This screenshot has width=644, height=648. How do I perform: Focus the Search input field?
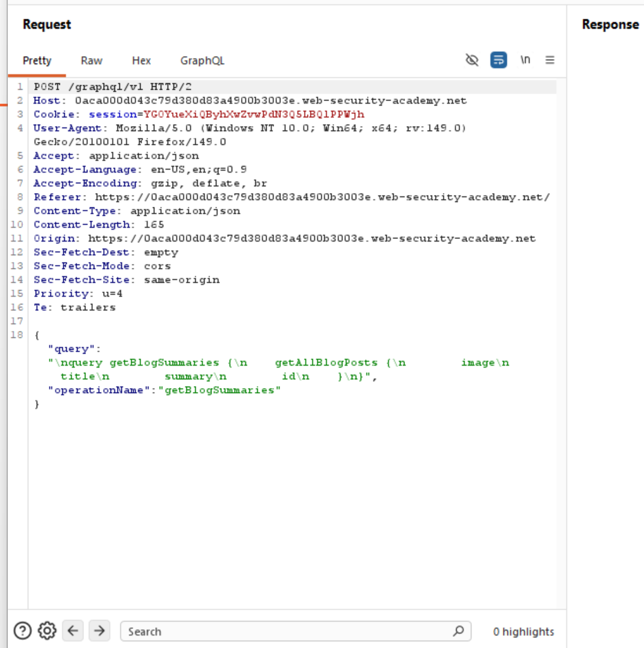(295, 631)
